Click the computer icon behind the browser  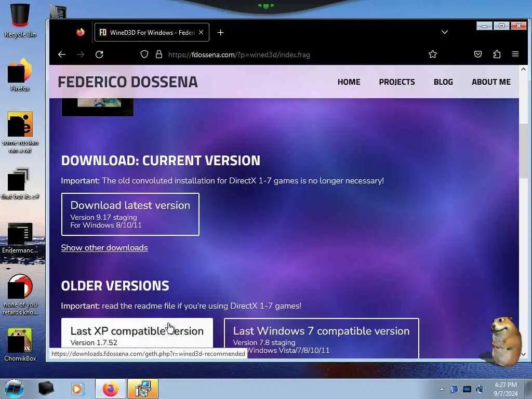58,11
